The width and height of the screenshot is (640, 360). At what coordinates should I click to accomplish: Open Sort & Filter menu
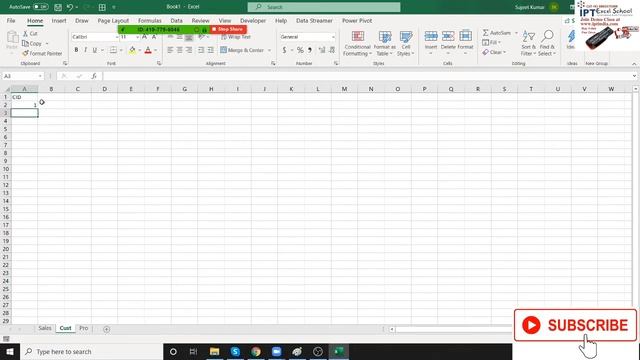(529, 43)
